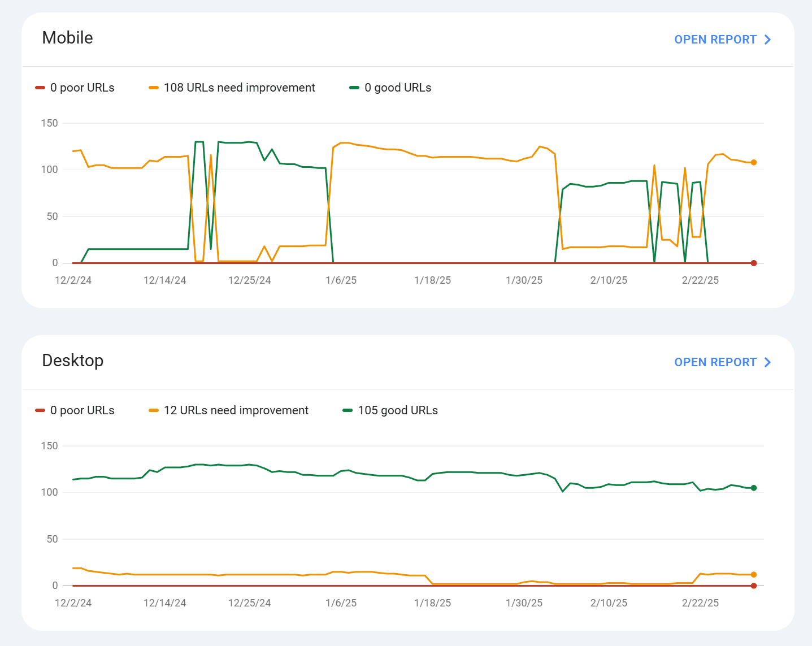Click the 1/6/25 label on Mobile chart

[341, 280]
